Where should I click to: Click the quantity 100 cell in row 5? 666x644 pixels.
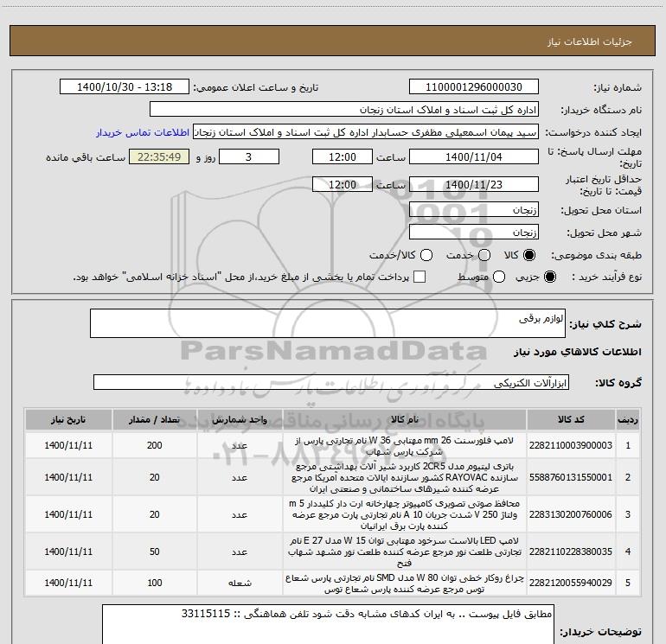tap(155, 583)
